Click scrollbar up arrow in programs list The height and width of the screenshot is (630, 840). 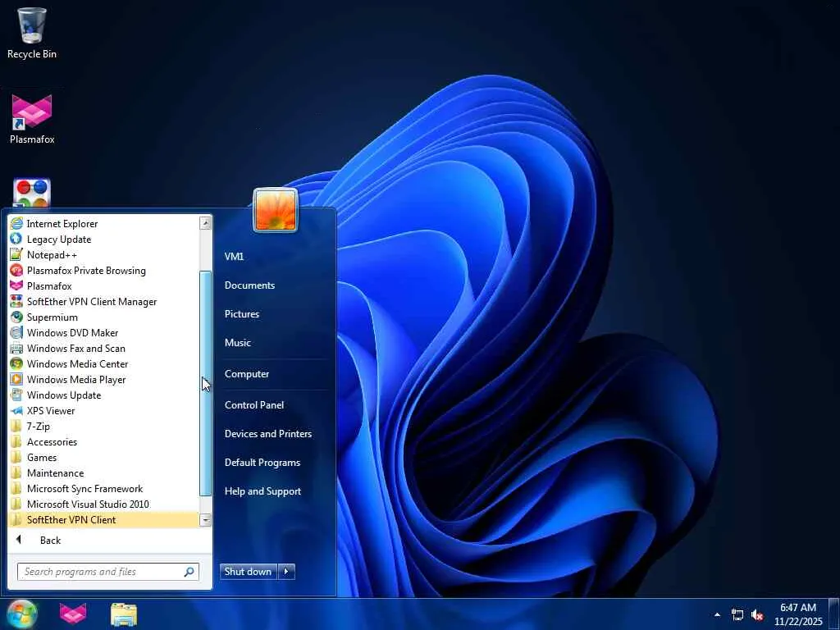click(206, 223)
